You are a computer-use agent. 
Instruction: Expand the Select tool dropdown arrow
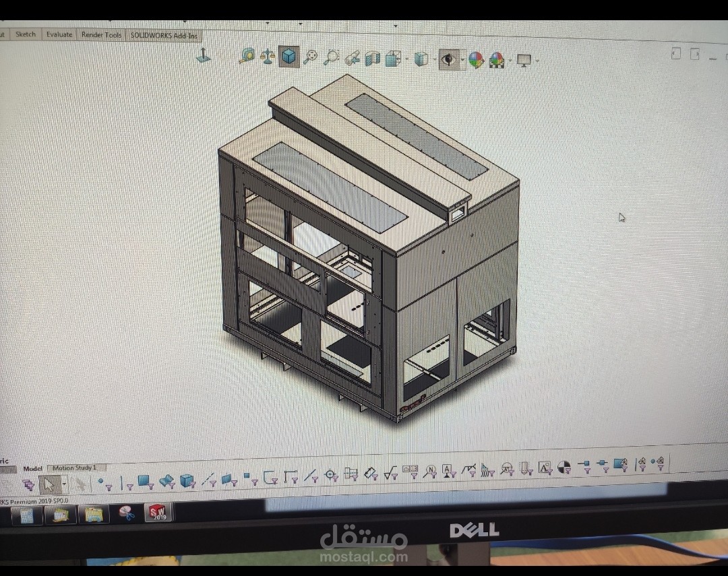click(x=64, y=484)
